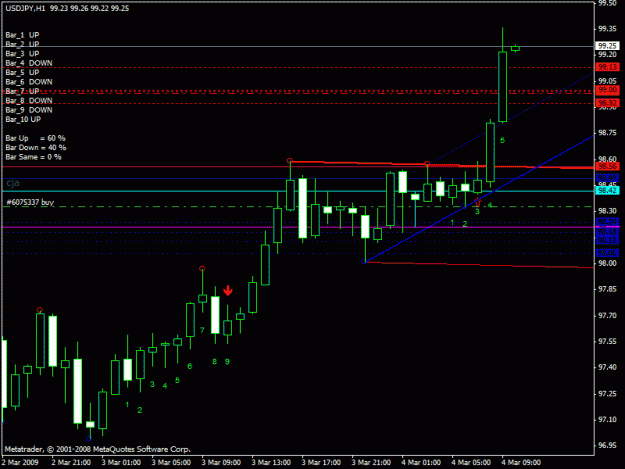Screen dimensions: 625x469
Task: Select the blue 98.49 price level label
Action: click(607, 178)
